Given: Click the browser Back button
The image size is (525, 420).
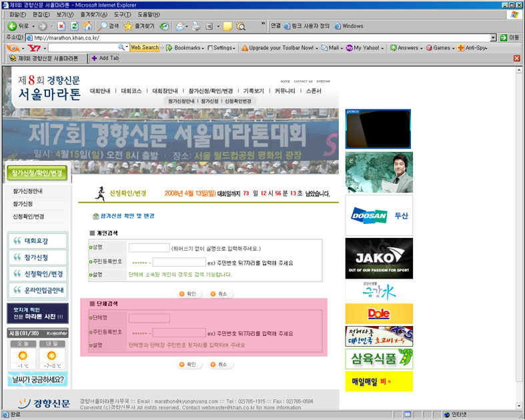Looking at the screenshot, I should pyautogui.click(x=19, y=26).
